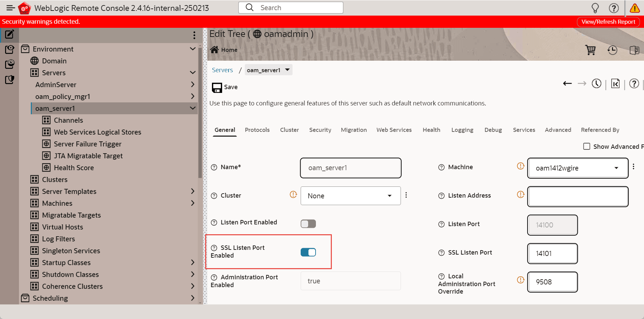Open the Cluster dropdown
644x319 pixels.
[x=350, y=196]
